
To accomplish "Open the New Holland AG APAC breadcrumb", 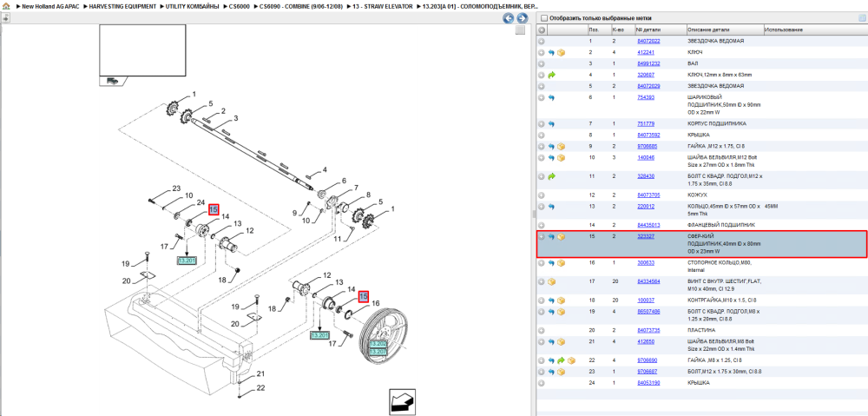I will [x=50, y=6].
